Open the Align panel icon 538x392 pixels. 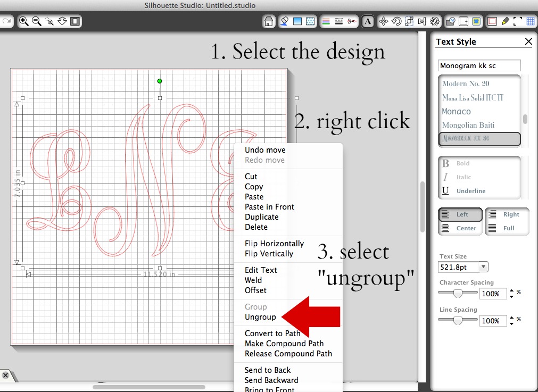(421, 21)
